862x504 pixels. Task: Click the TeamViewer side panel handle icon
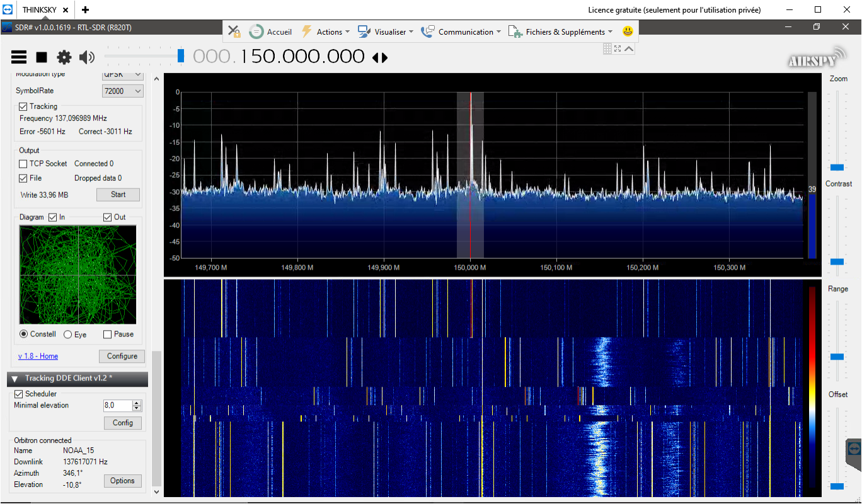pos(854,448)
